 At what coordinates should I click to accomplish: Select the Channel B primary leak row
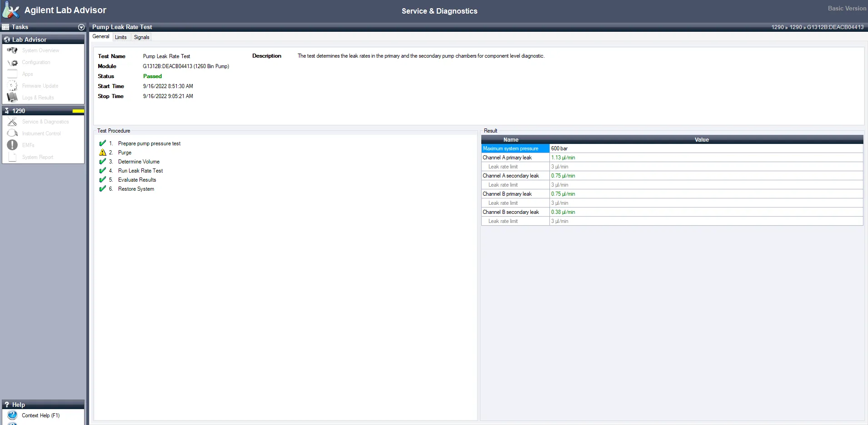coord(672,194)
